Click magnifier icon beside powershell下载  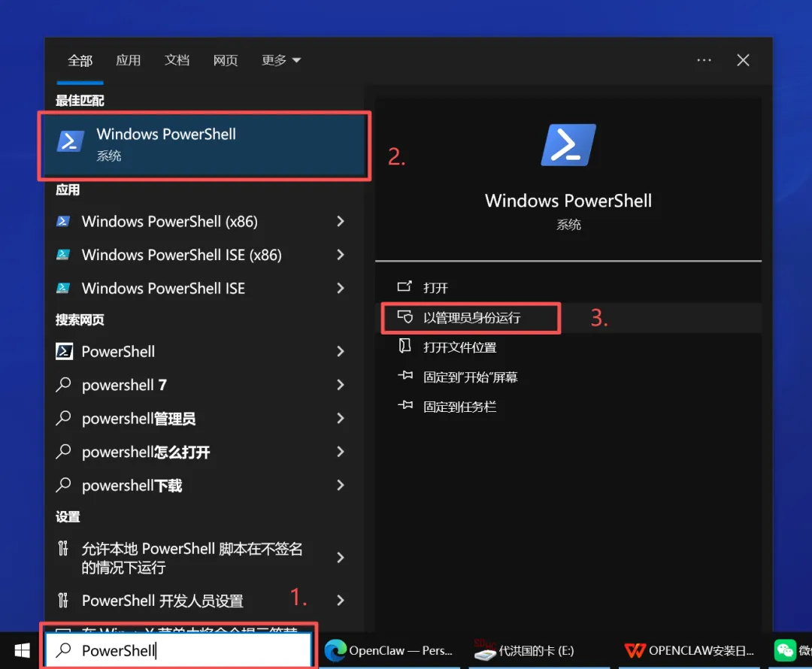pos(63,485)
